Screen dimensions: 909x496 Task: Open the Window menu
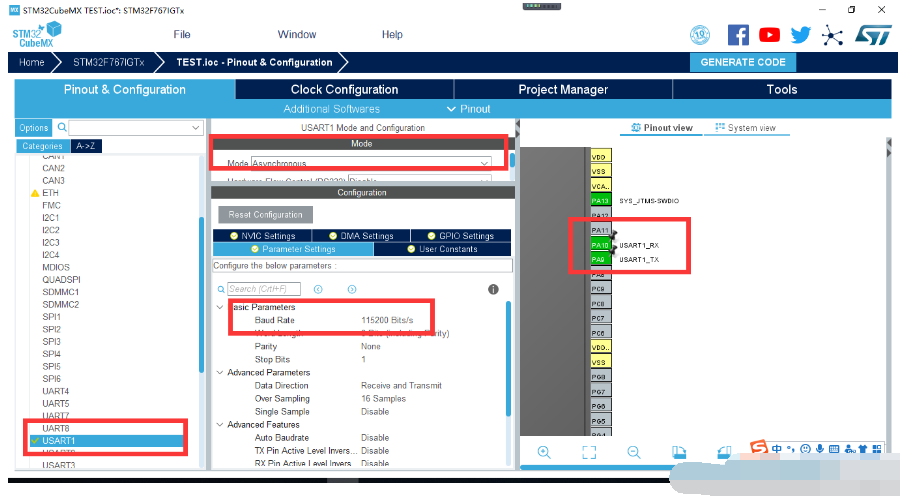pos(297,35)
